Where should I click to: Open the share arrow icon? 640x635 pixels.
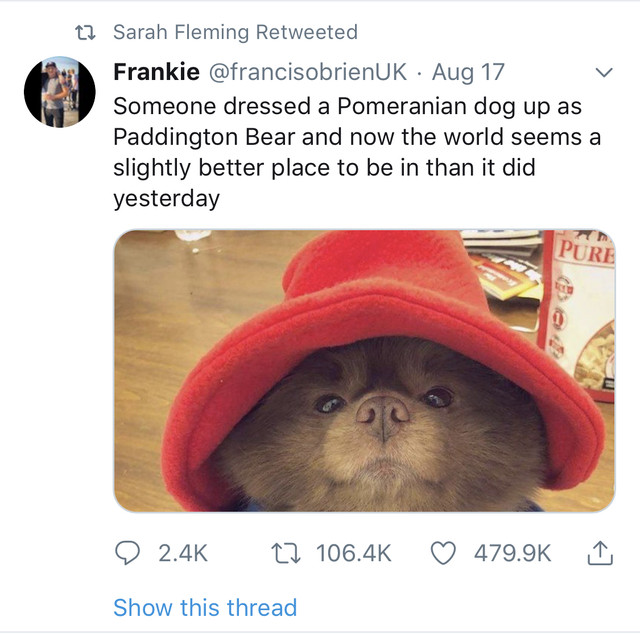(x=599, y=552)
